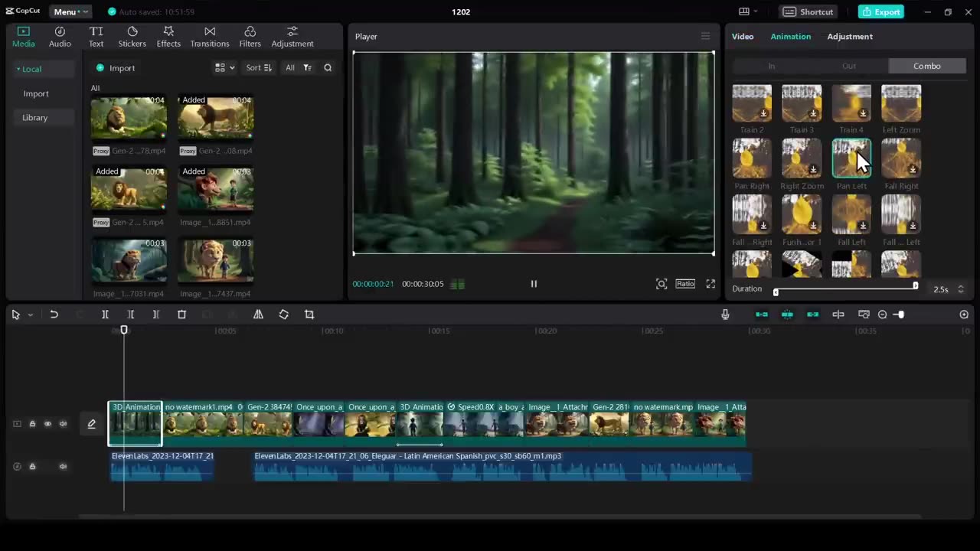Open the Filters panel
This screenshot has width=980, height=551.
(250, 37)
